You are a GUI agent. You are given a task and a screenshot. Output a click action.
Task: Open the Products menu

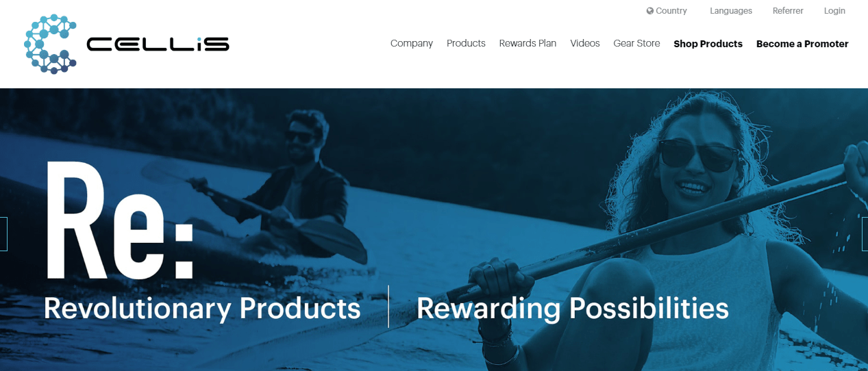[x=466, y=43]
